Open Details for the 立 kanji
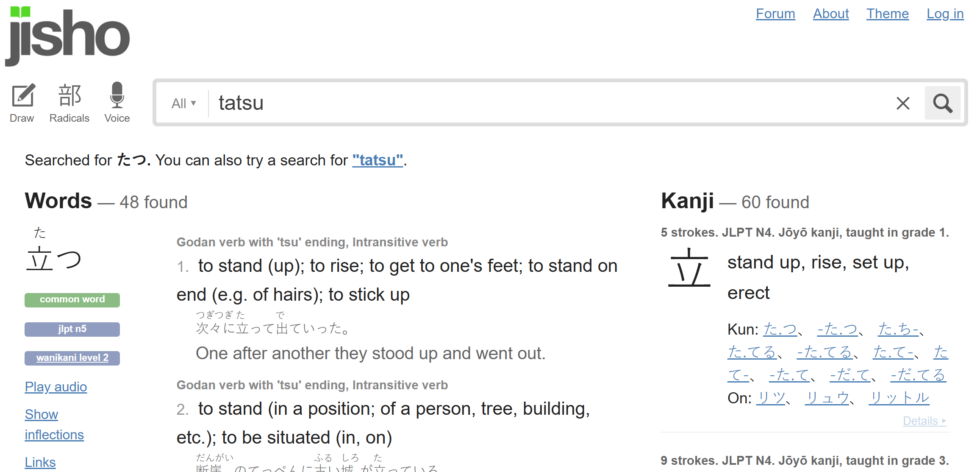Screen dimensions: 980x472 [x=925, y=421]
